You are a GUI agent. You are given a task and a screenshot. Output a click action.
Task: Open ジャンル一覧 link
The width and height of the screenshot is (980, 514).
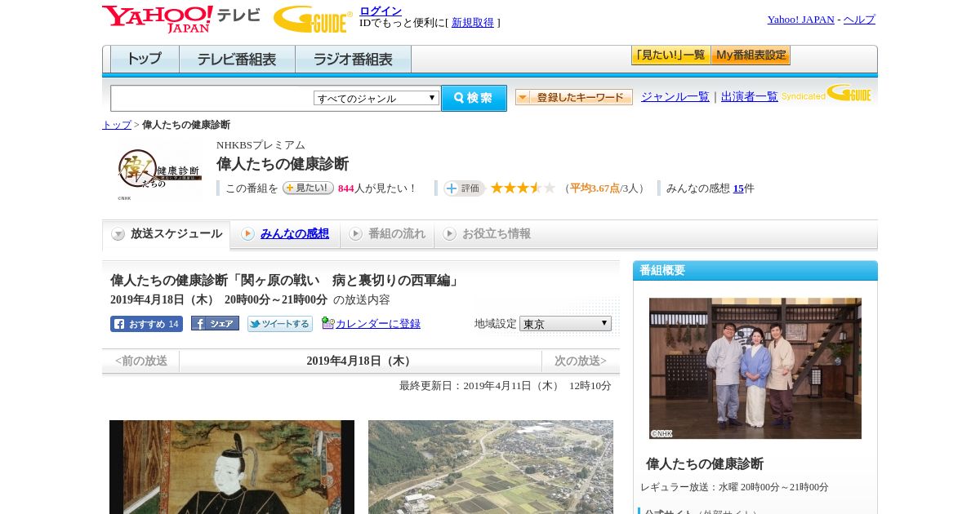click(x=675, y=96)
